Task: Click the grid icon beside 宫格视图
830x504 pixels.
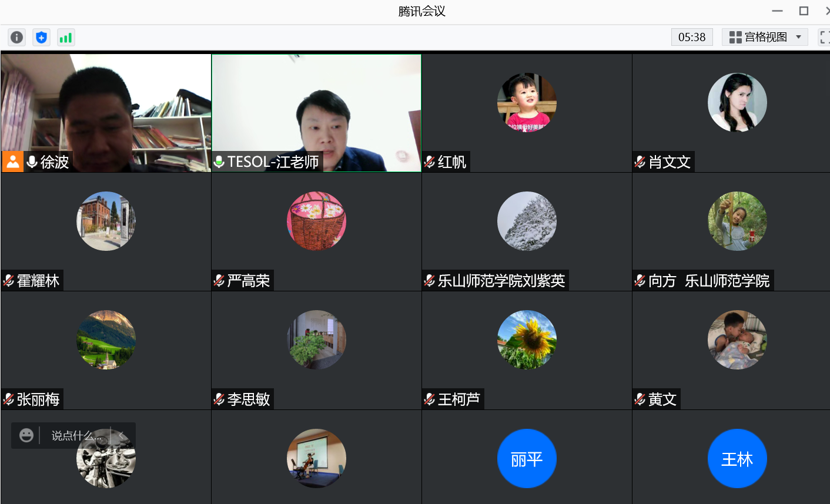Action: point(735,38)
